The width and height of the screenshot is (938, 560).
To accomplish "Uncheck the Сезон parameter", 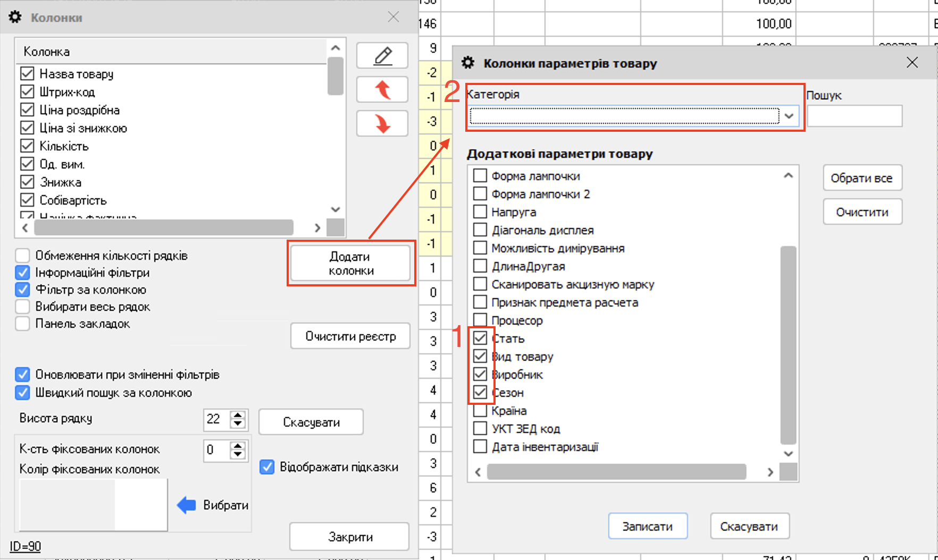I will tap(480, 393).
